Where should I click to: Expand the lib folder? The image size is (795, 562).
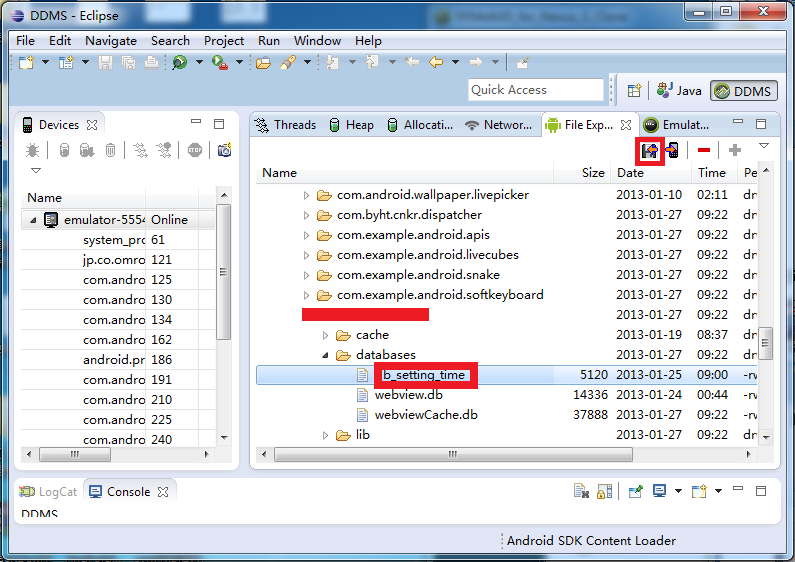click(x=326, y=435)
